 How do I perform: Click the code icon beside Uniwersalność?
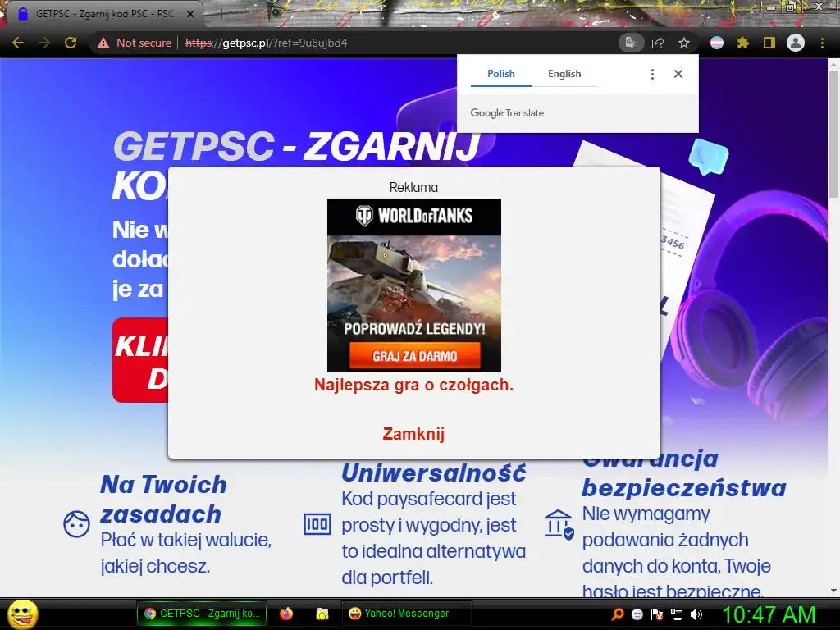coord(317,524)
